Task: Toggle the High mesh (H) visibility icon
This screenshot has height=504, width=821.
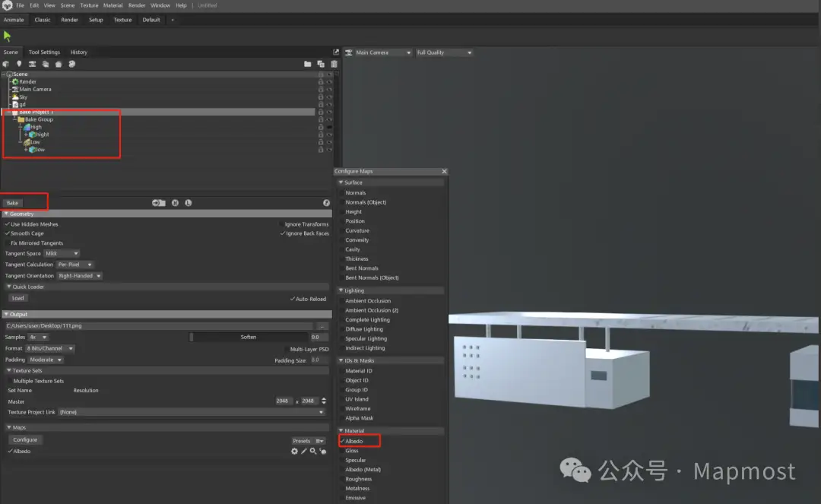Action: pyautogui.click(x=175, y=203)
